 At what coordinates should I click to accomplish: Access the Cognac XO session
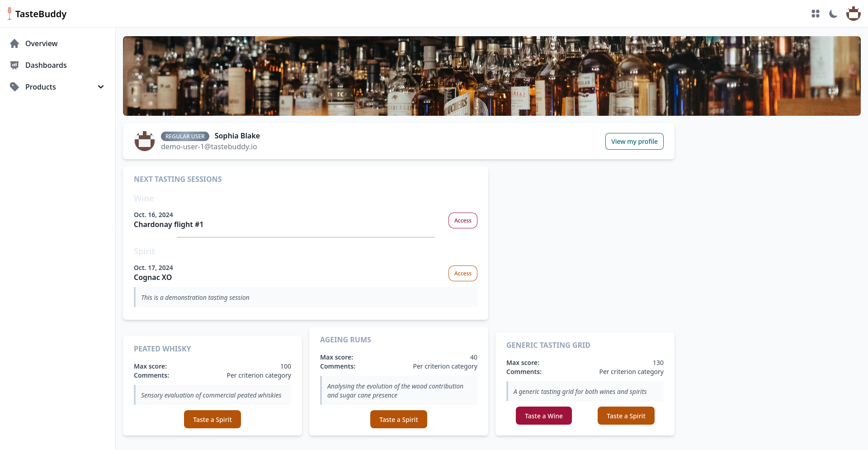[462, 274]
